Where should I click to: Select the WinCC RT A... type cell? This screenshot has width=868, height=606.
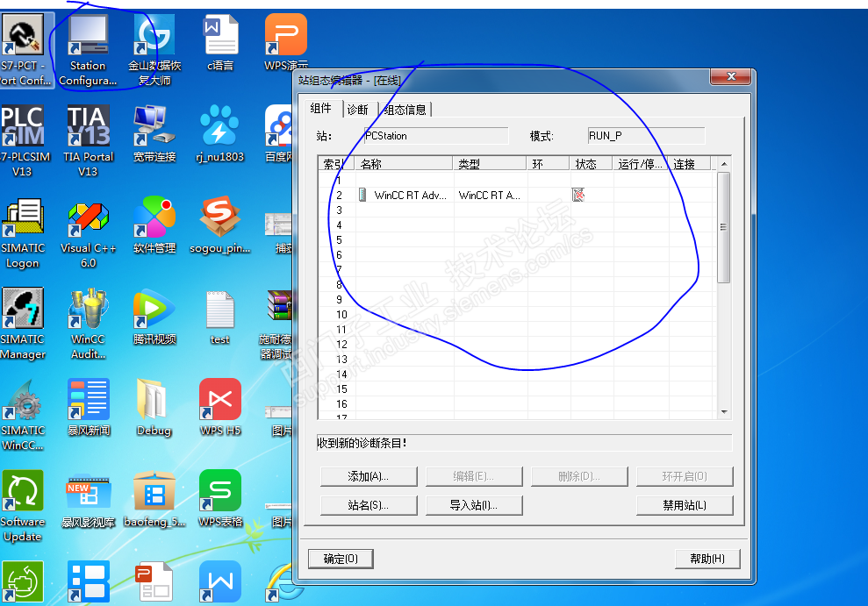[x=490, y=196]
